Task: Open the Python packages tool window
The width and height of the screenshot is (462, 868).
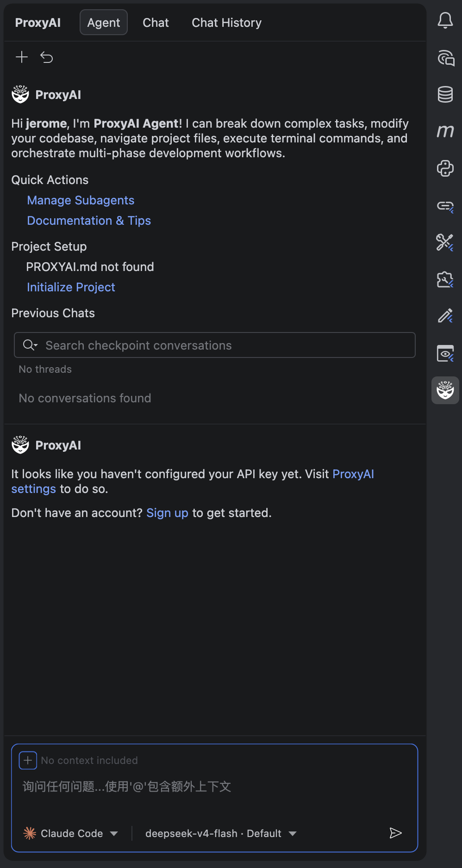Action: click(445, 168)
